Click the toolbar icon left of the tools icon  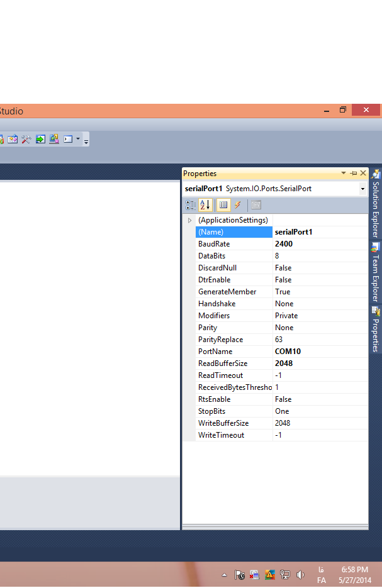pyautogui.click(x=13, y=140)
